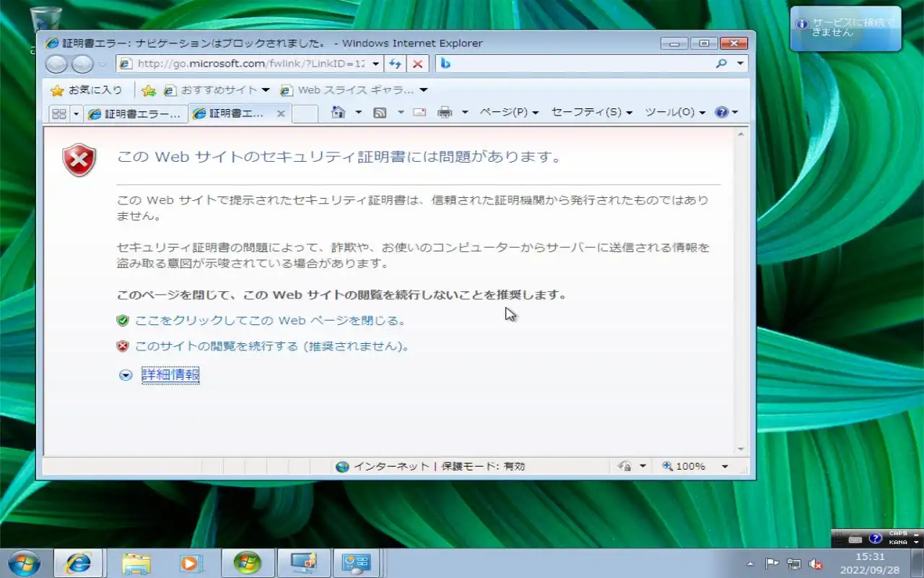Click the add to favorites bar star icon

[x=149, y=90]
